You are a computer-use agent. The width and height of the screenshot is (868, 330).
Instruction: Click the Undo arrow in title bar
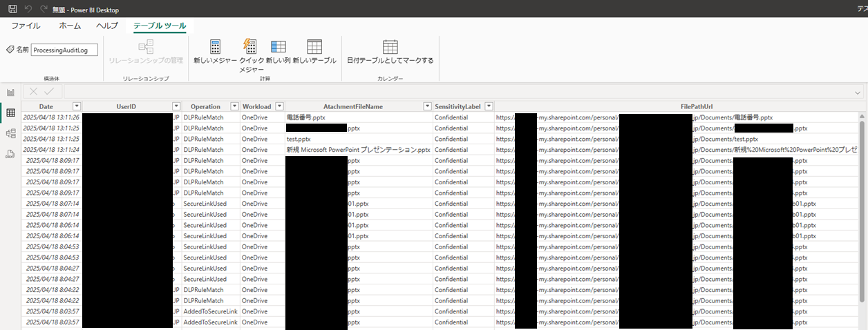(29, 9)
